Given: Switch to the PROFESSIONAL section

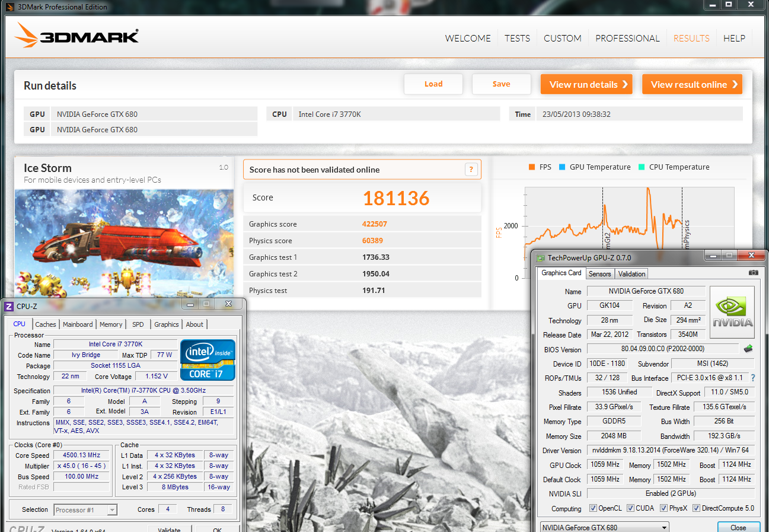Looking at the screenshot, I should 627,38.
